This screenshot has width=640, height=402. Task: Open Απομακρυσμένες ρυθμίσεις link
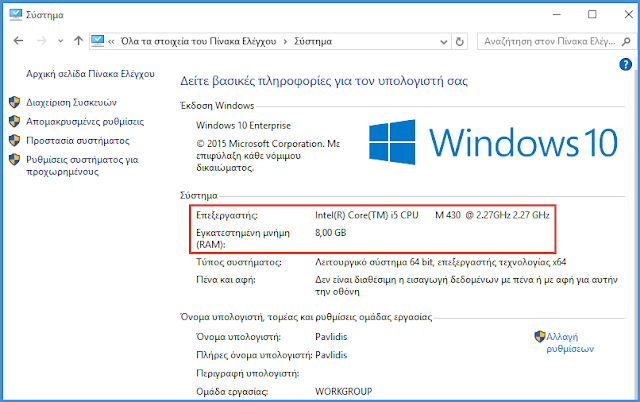(x=85, y=121)
